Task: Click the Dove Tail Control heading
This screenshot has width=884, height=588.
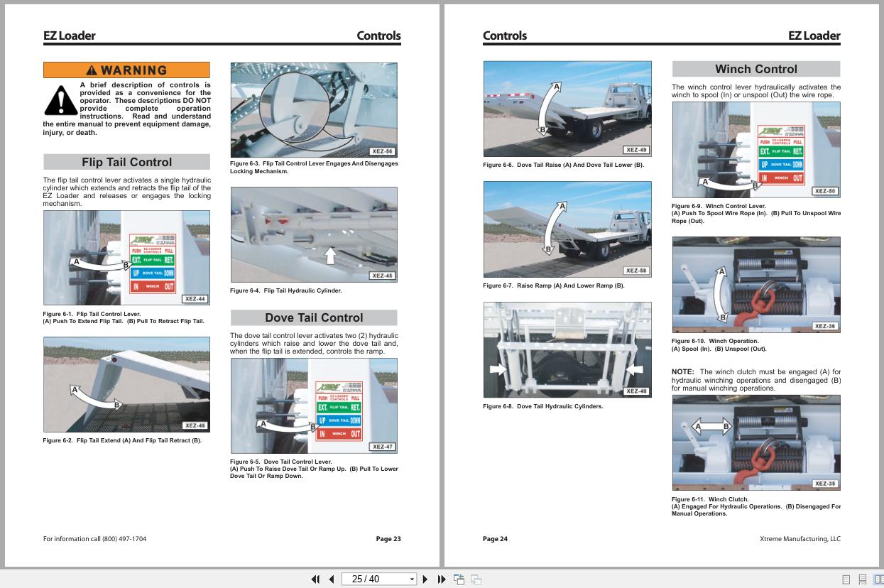Action: (x=314, y=317)
